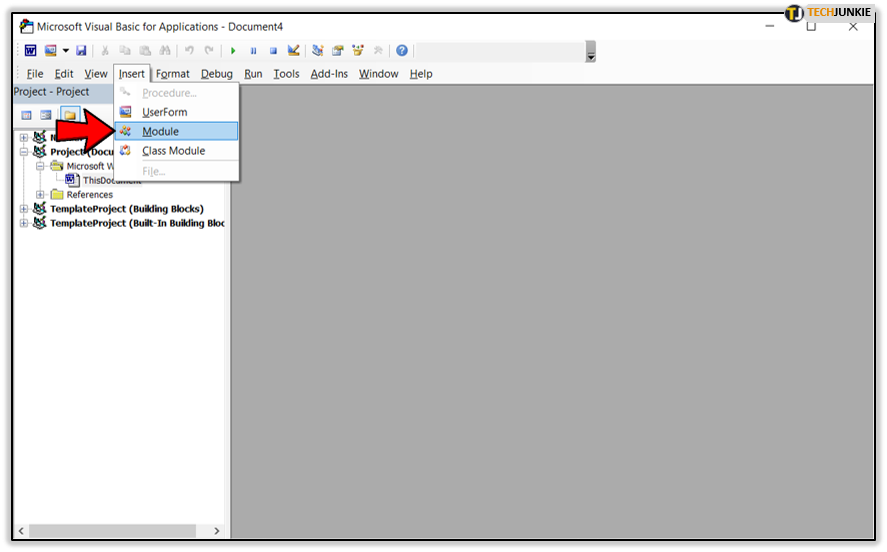Screen dimensions: 887x552
Task: Open Object Browser from the toolbar icon
Action: (x=358, y=51)
